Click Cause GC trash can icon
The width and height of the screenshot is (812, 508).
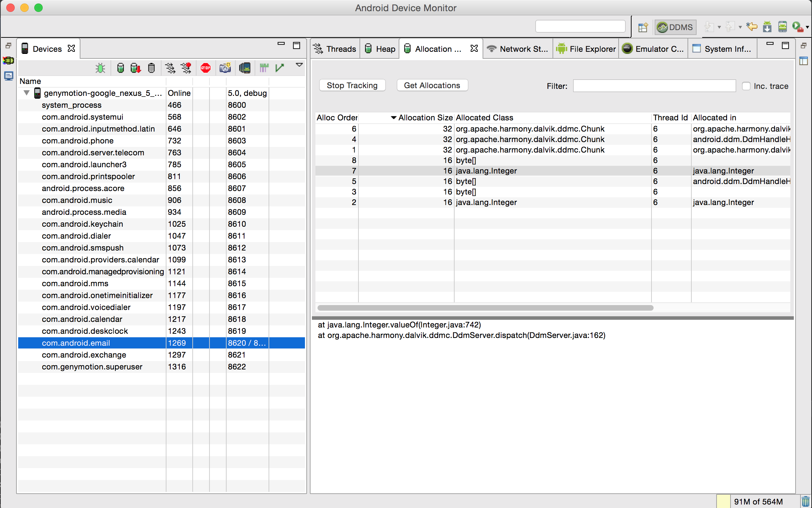point(151,68)
